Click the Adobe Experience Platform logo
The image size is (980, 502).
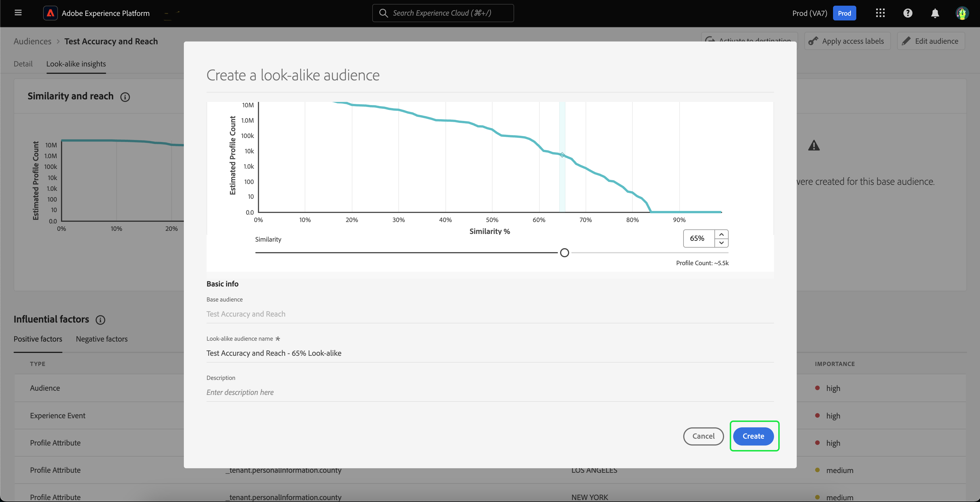coord(50,13)
